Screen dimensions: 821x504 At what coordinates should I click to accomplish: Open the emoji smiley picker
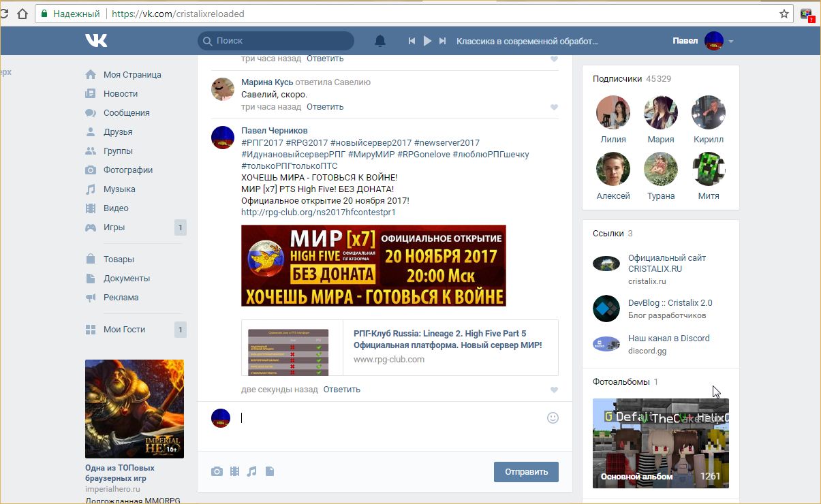tap(553, 418)
